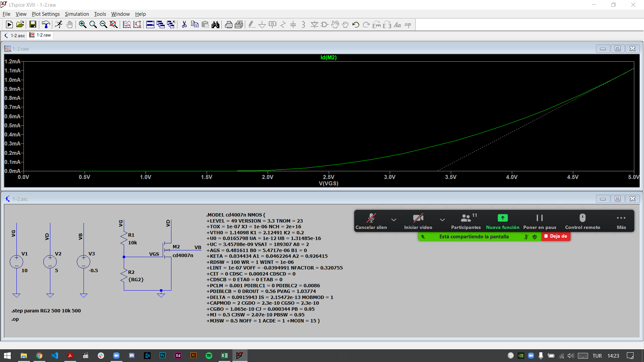Click the Print toolbar icon
644x362 pixels.
[228, 24]
